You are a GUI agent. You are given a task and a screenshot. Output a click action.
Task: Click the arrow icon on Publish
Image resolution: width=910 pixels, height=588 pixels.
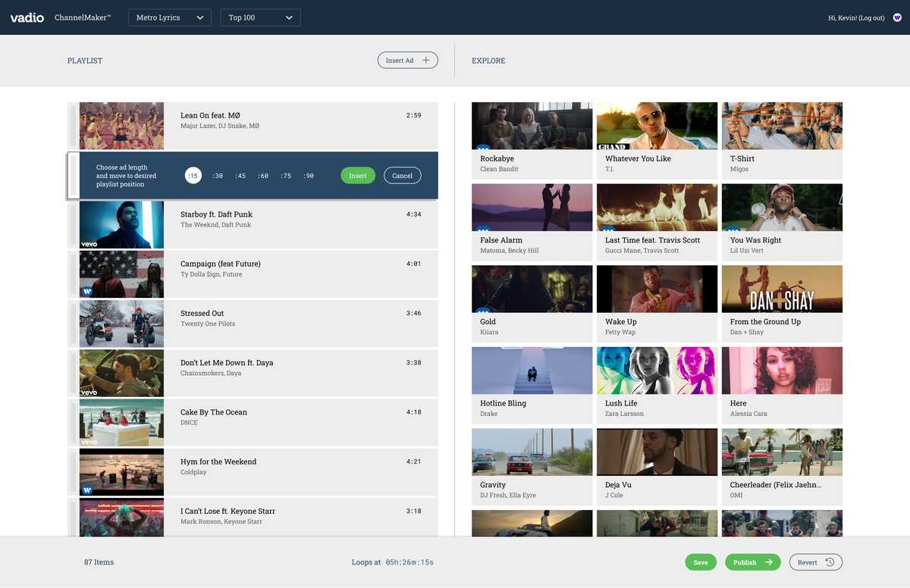769,562
